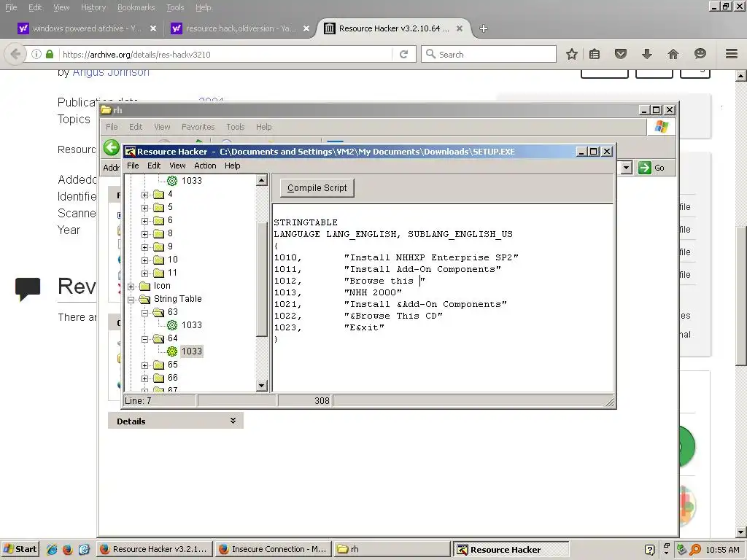The image size is (747, 560).
Task: Open Resource Hacker Edit menu
Action: [154, 166]
